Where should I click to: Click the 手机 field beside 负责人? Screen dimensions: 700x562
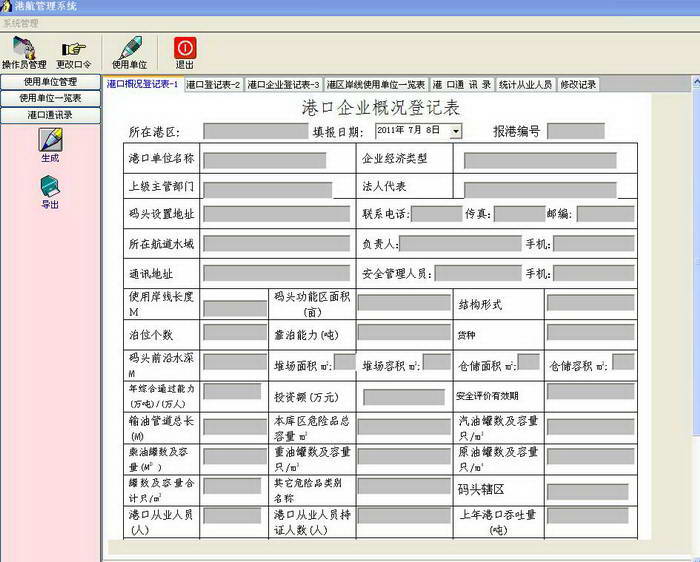pyautogui.click(x=594, y=244)
